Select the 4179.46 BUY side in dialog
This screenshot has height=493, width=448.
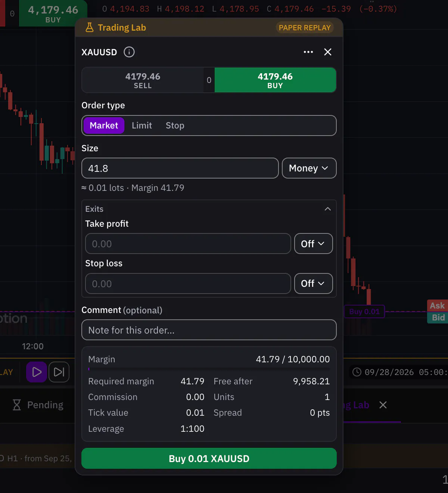point(275,80)
